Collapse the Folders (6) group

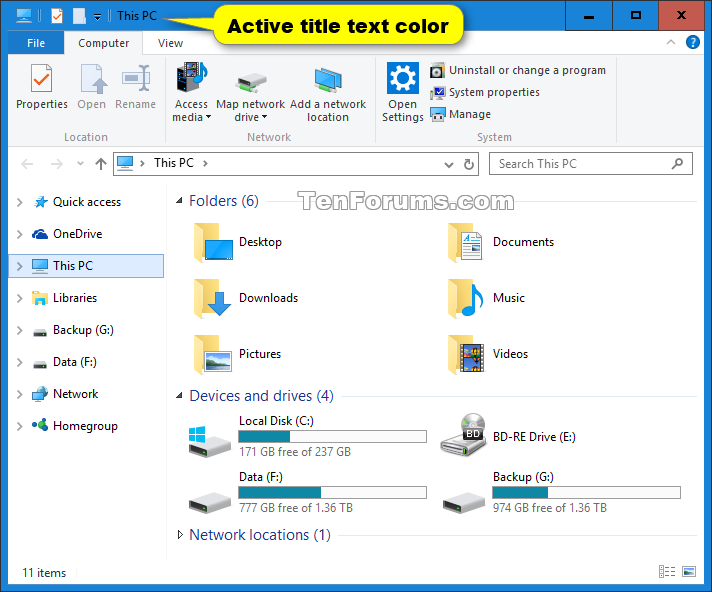[x=179, y=200]
